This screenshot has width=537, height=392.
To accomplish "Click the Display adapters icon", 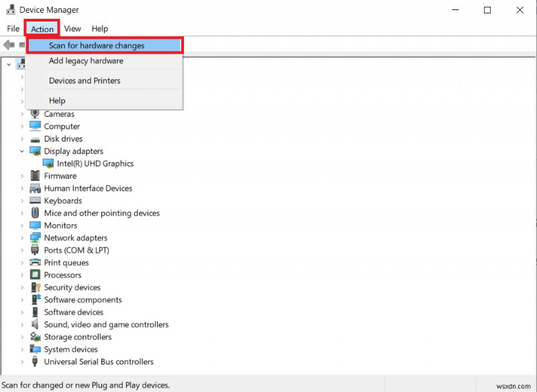I will (x=35, y=151).
